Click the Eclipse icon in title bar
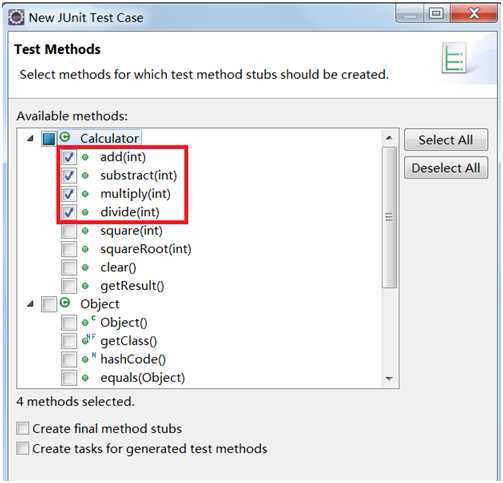Screen dimensions: 503x483 point(16,17)
